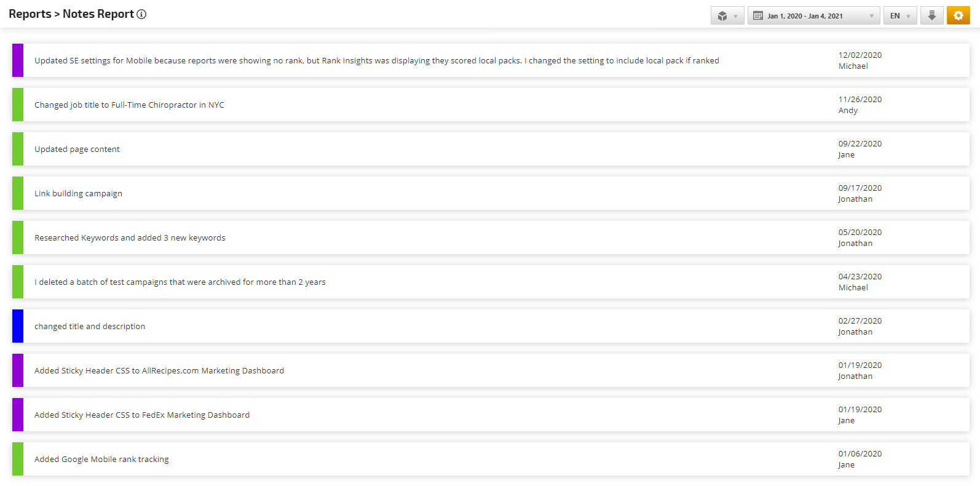Click the calendar icon in date range

coord(758,16)
